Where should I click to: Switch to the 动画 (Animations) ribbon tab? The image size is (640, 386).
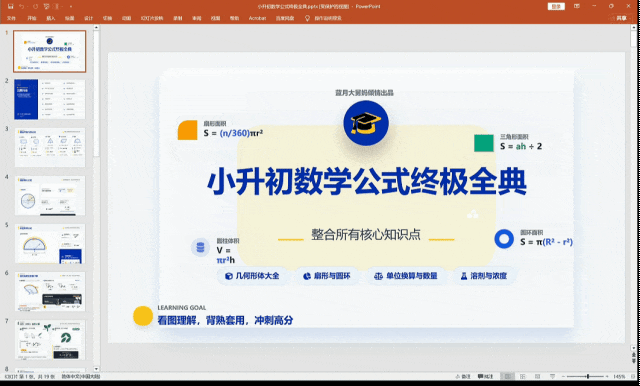click(127, 18)
